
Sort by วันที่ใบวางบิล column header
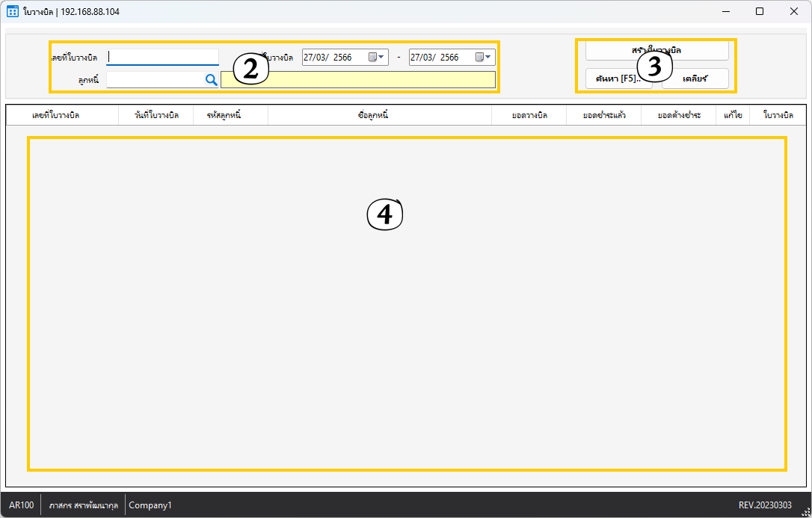156,115
